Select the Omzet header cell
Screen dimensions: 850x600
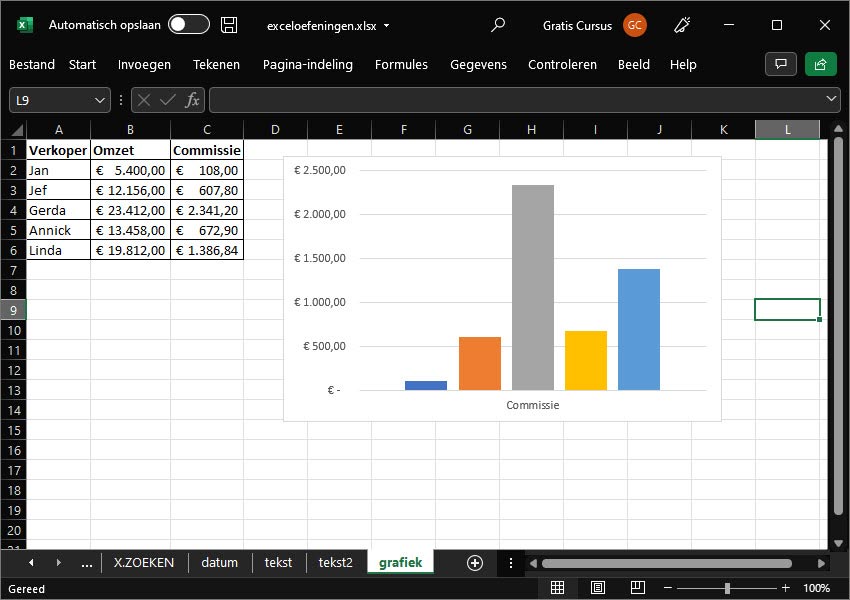point(130,150)
